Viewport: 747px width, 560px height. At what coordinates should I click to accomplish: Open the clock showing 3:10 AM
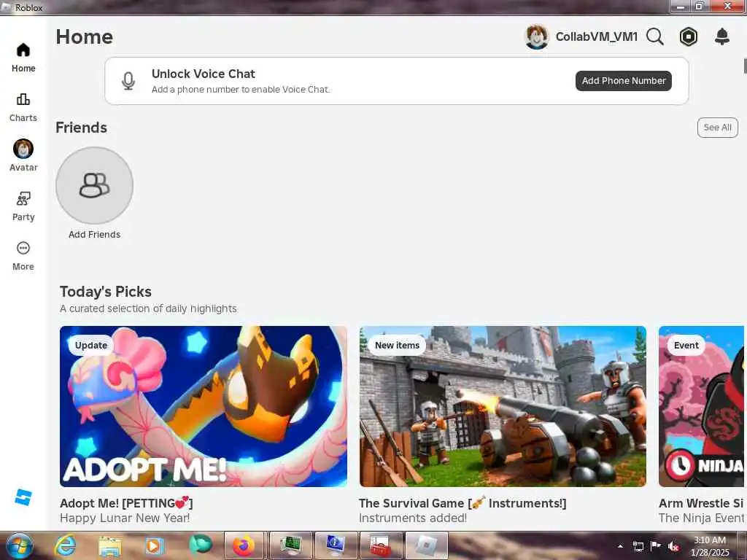pos(710,546)
